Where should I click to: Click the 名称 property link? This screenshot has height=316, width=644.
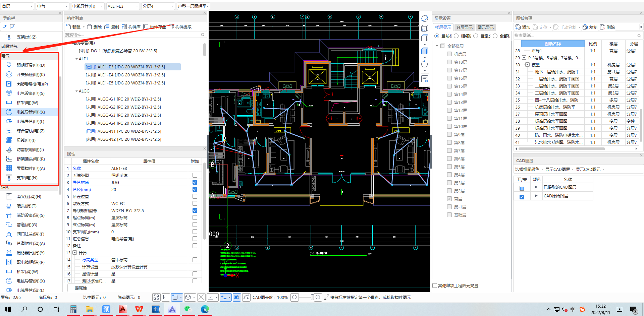(77, 168)
